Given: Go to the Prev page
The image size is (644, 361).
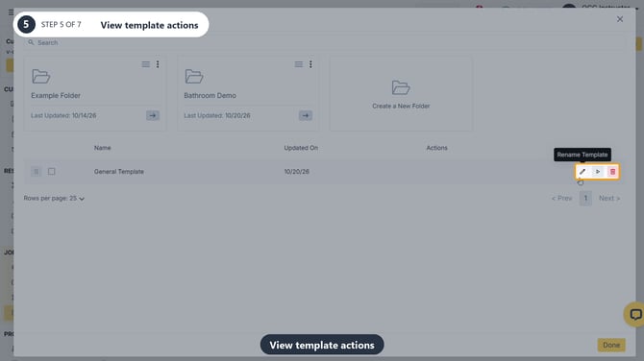Looking at the screenshot, I should coord(562,198).
